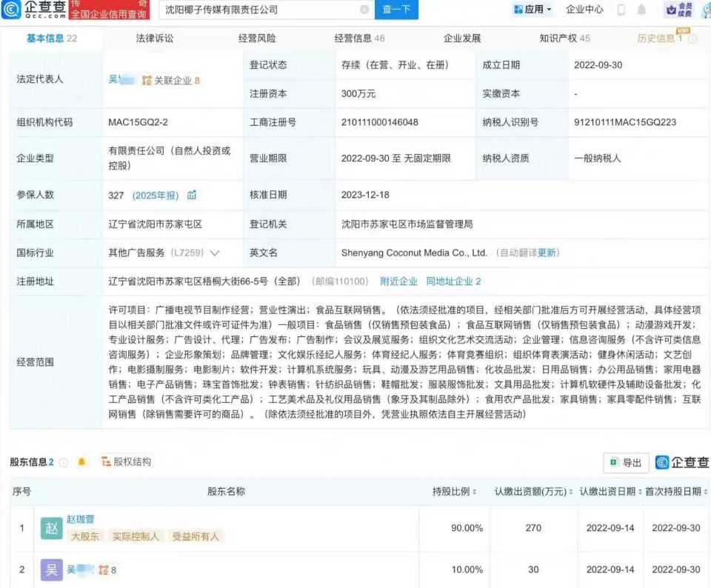Select 组织机构代码 MAC15GQ2-2
This screenshot has width=711, height=588.
[138, 122]
